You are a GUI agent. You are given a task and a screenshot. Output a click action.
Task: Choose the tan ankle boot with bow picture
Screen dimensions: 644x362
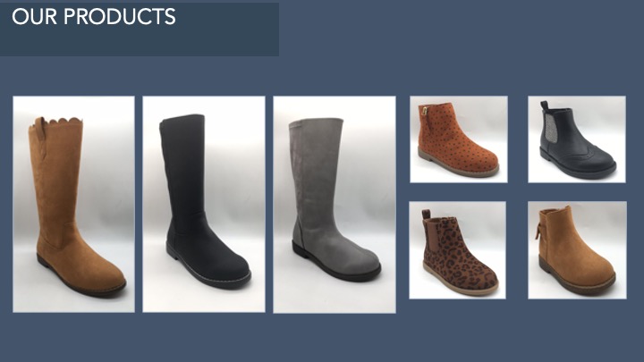coord(578,250)
